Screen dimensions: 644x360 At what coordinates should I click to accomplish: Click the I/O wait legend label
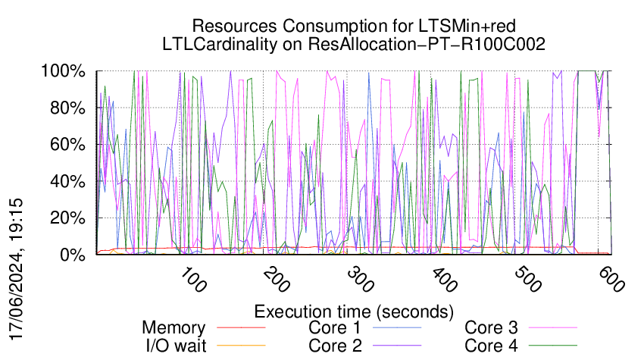click(177, 346)
